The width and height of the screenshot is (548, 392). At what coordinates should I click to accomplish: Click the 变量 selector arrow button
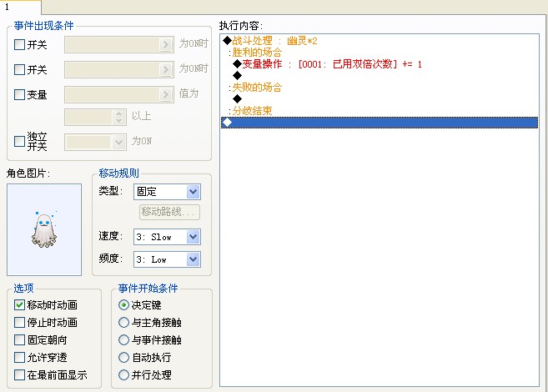[x=166, y=94]
